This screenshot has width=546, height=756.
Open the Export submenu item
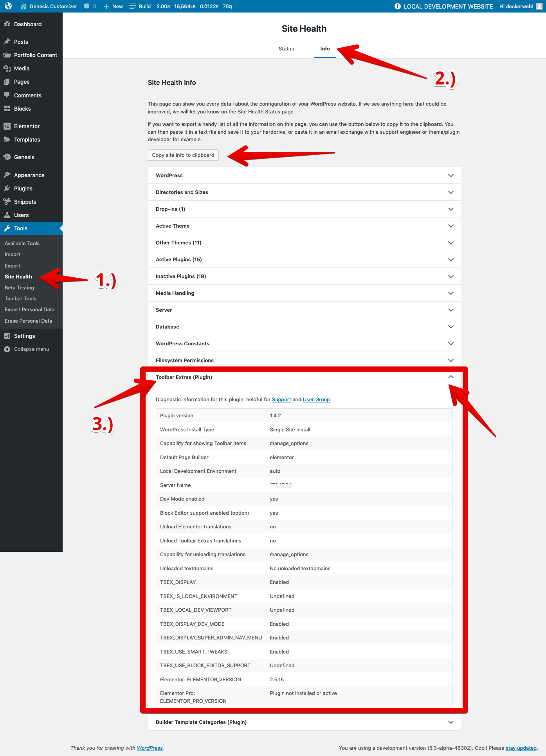(13, 266)
